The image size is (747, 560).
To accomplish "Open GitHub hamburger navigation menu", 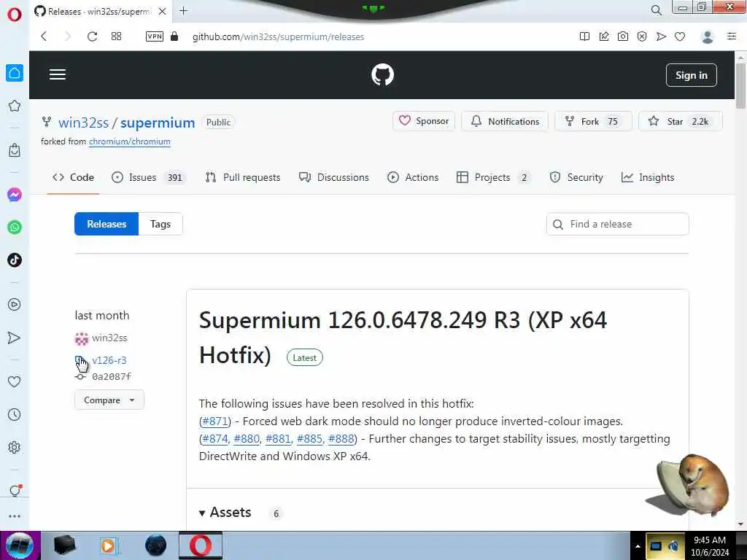I will [x=58, y=74].
